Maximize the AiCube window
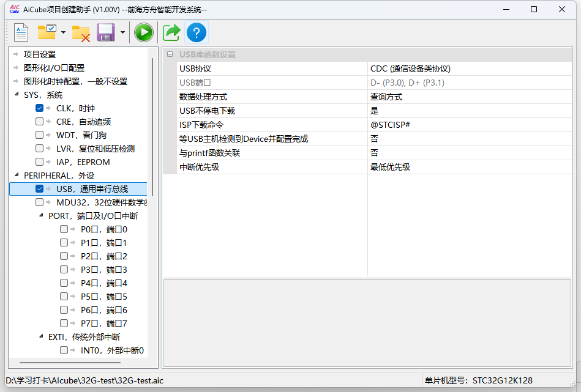The width and height of the screenshot is (581, 392). 534,9
